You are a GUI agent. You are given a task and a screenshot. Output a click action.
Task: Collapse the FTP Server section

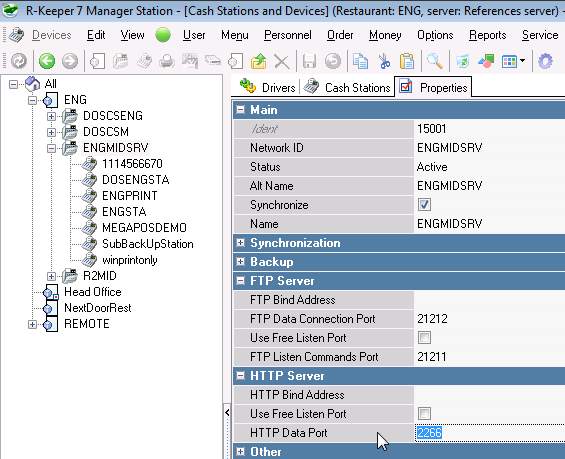pyautogui.click(x=240, y=281)
